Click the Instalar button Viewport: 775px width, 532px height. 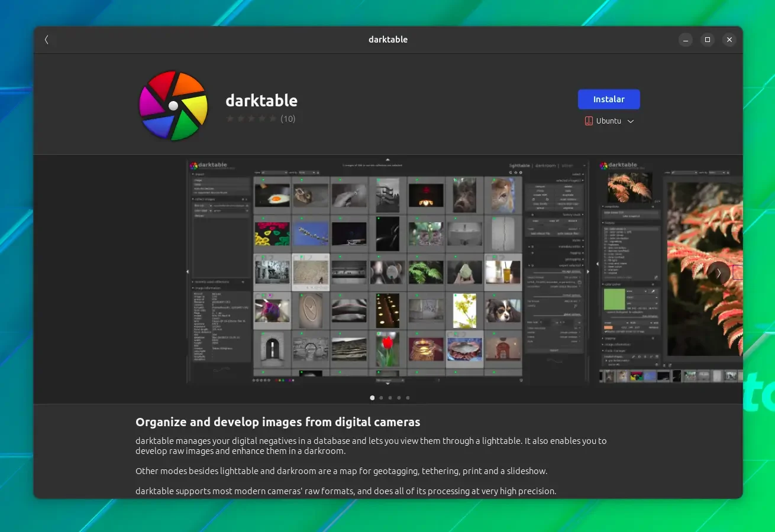pos(609,99)
